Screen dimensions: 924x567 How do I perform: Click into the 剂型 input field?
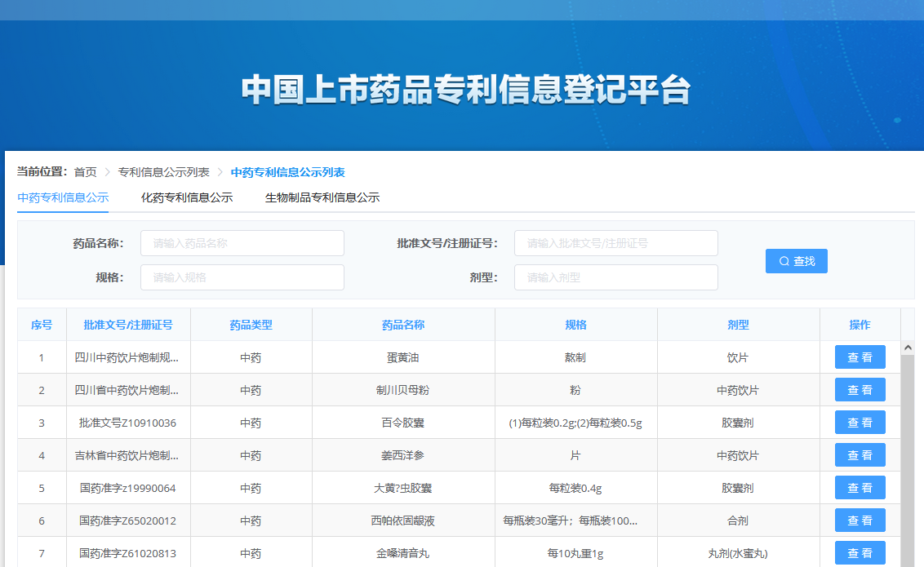click(x=615, y=277)
